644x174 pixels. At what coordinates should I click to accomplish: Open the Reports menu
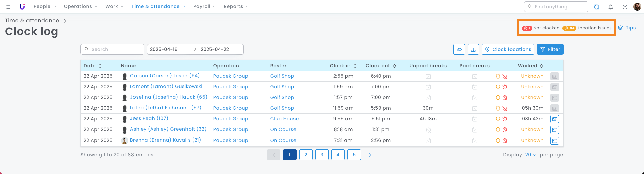point(236,6)
